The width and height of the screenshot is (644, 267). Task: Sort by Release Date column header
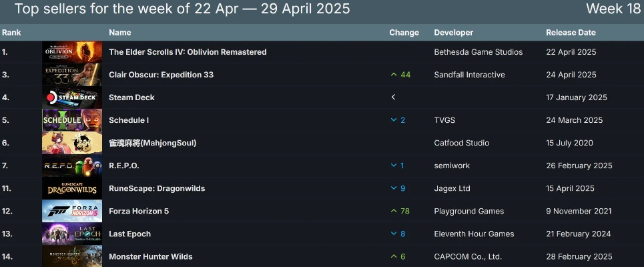click(x=571, y=33)
